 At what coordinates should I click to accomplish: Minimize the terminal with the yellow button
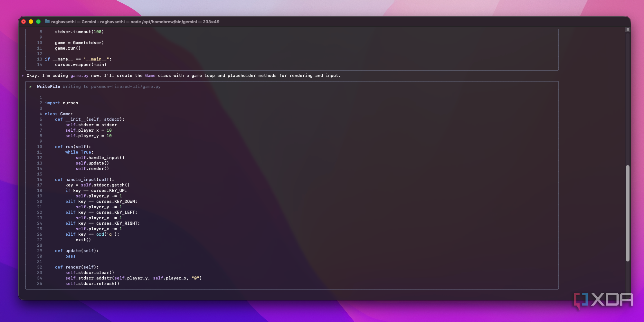pos(31,22)
